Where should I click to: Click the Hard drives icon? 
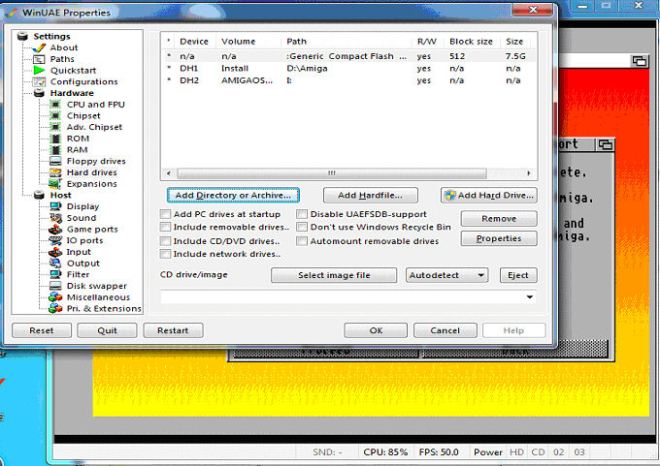(55, 173)
